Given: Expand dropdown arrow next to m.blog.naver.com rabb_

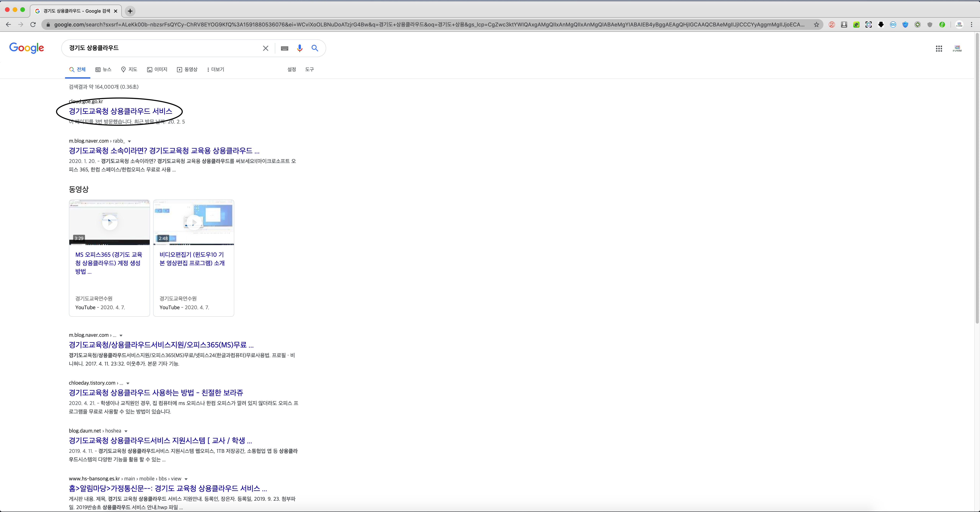Looking at the screenshot, I should pyautogui.click(x=129, y=141).
